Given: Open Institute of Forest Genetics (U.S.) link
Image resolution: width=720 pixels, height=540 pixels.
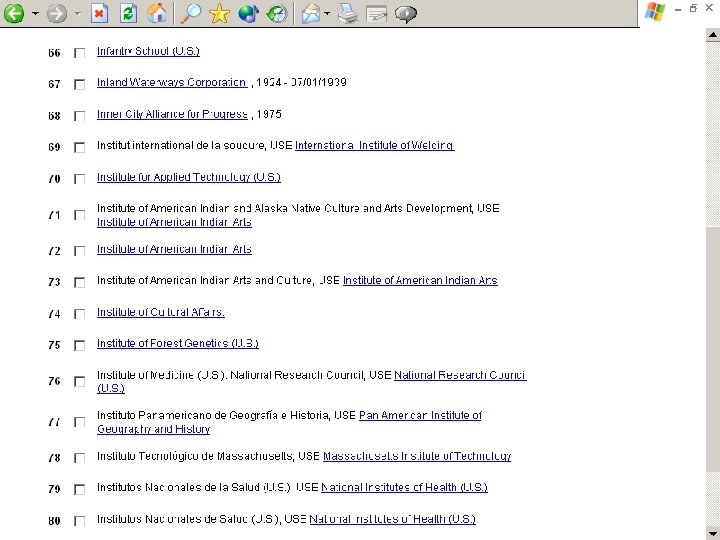Looking at the screenshot, I should (x=178, y=343).
